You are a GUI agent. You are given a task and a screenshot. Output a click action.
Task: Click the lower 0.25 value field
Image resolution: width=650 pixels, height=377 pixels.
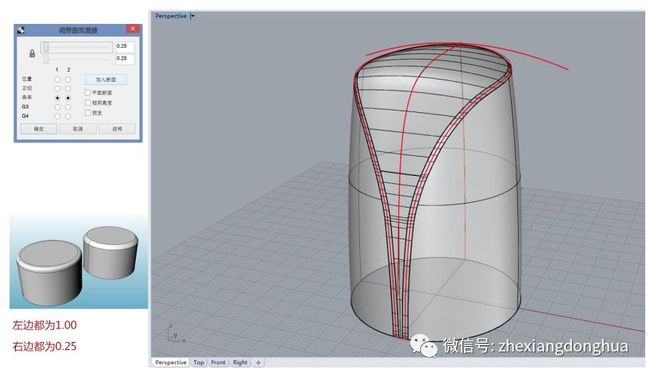[125, 58]
